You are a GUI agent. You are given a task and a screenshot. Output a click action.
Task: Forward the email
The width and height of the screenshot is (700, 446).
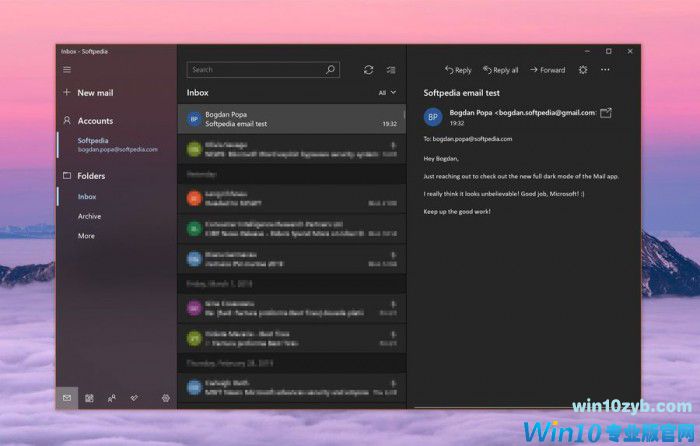tap(547, 70)
